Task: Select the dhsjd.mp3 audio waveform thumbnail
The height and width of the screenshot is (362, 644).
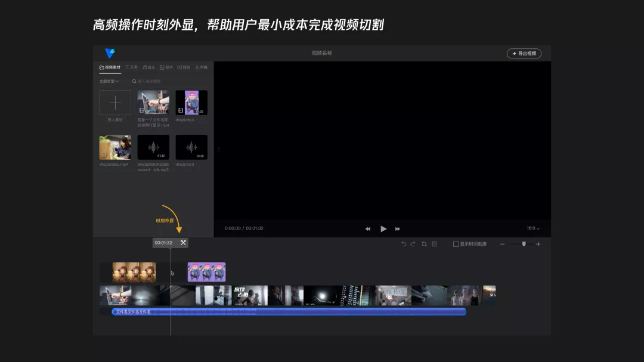Action: (191, 147)
